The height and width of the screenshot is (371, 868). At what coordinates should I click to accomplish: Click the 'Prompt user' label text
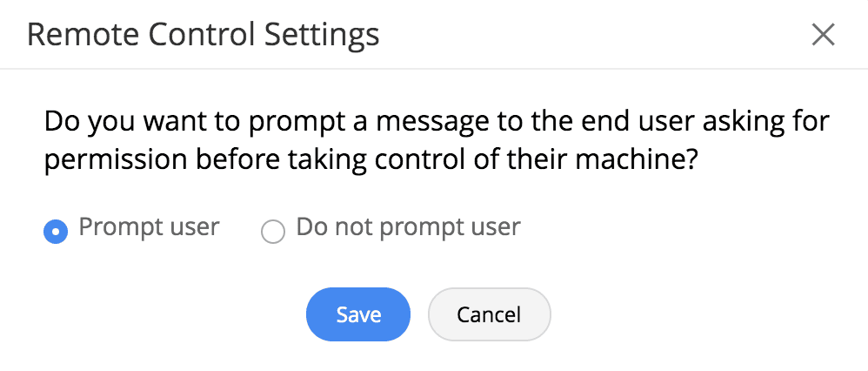coord(149,227)
